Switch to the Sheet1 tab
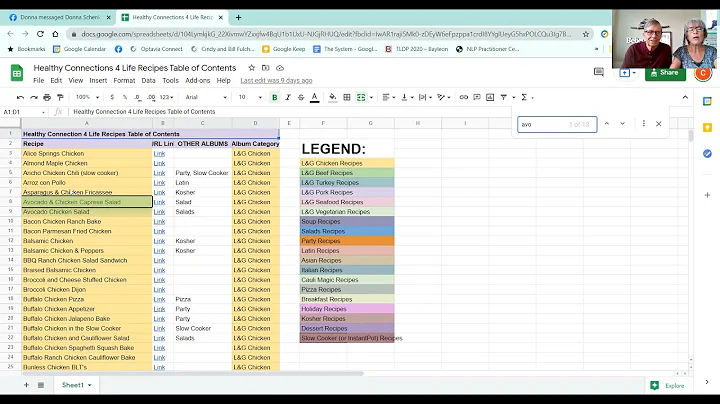 click(x=76, y=385)
